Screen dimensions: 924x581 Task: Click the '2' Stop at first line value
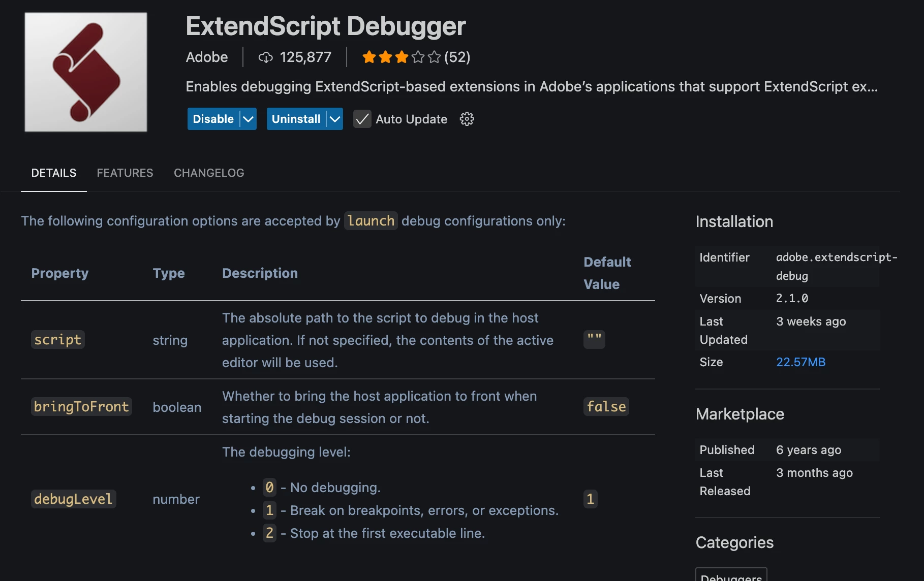click(x=269, y=533)
